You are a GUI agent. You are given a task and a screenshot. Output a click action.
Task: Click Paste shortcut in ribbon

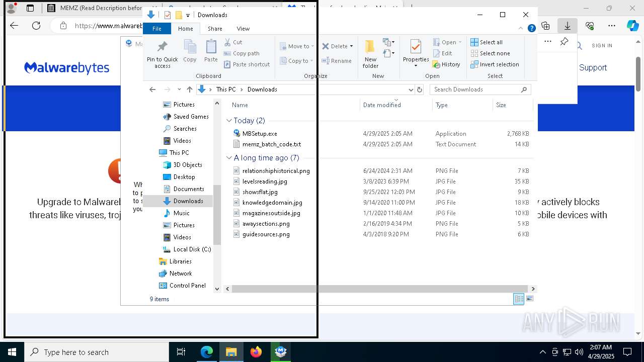tap(247, 64)
